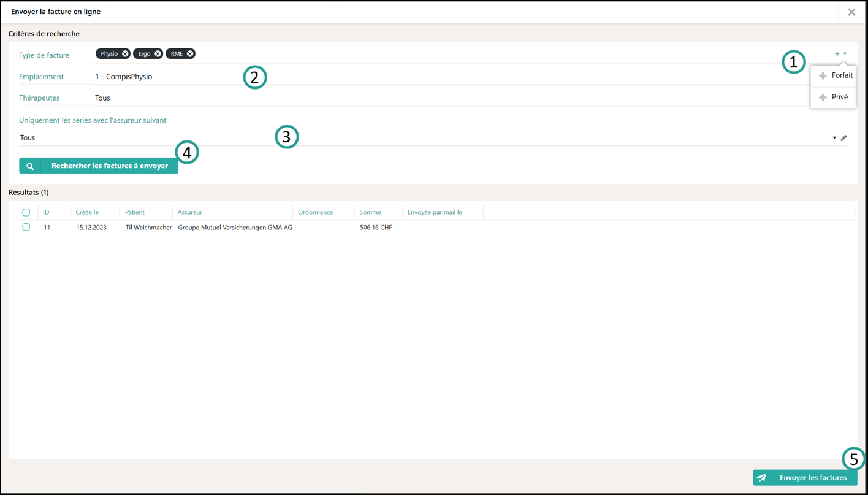Open the add invoice type dropdown
The width and height of the screenshot is (868, 495).
pyautogui.click(x=840, y=54)
